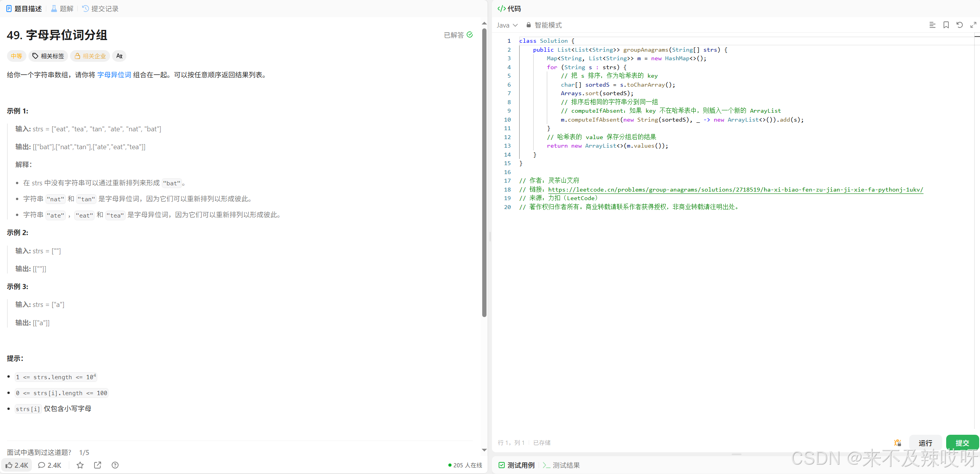Click the 字母异位词 hyperlink
The width and height of the screenshot is (980, 474).
pyautogui.click(x=114, y=75)
